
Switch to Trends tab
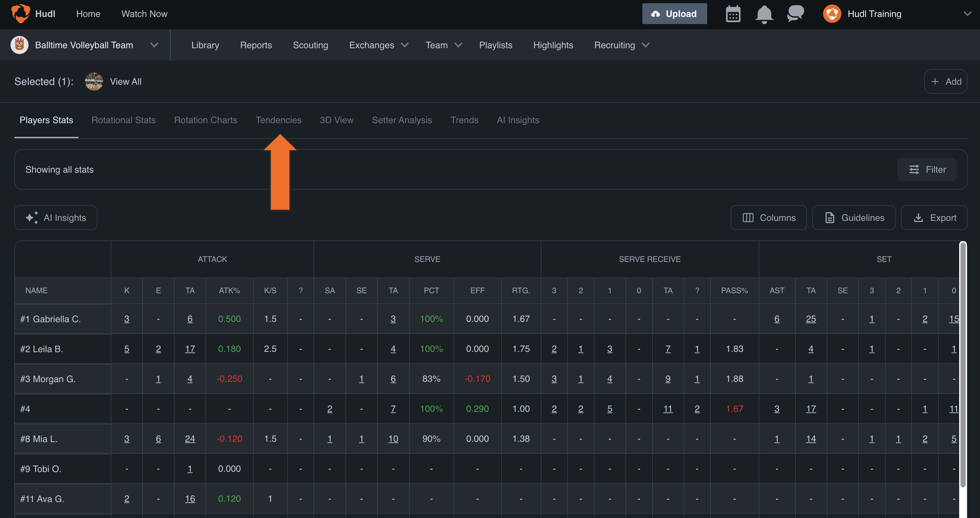[464, 120]
